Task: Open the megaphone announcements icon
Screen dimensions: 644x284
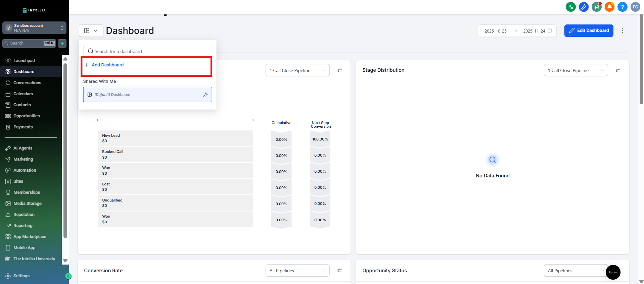Action: pyautogui.click(x=597, y=7)
